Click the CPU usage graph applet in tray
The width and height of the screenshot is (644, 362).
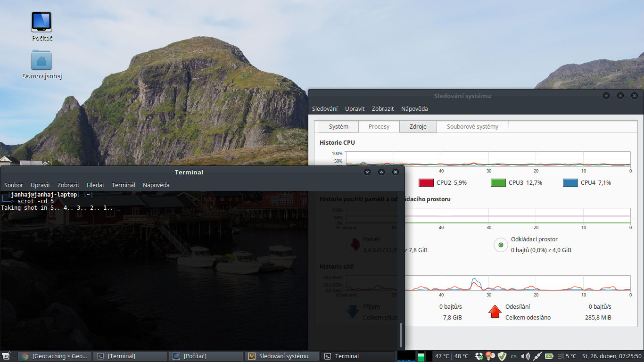point(406,356)
